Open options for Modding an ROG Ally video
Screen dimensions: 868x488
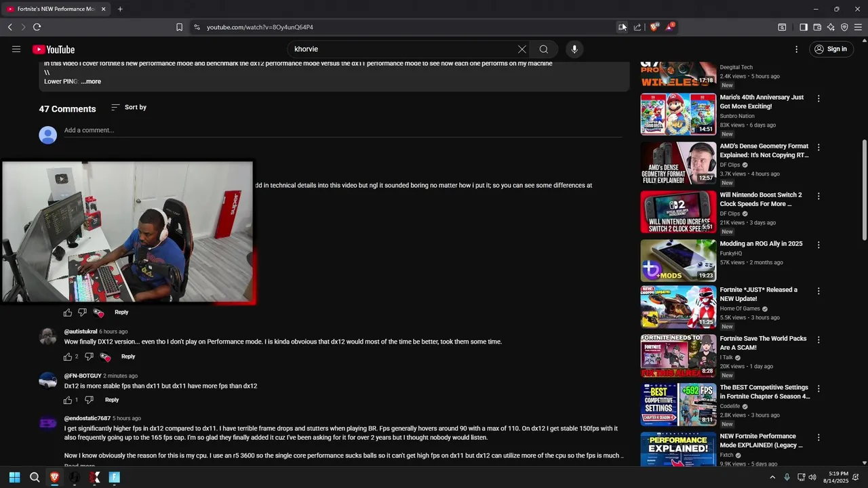coord(818,245)
